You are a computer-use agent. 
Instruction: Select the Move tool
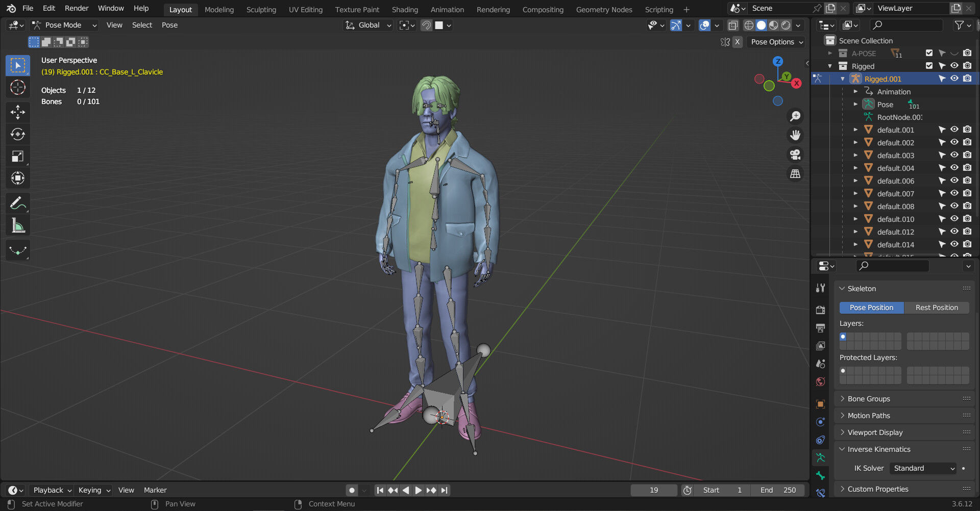tap(18, 112)
